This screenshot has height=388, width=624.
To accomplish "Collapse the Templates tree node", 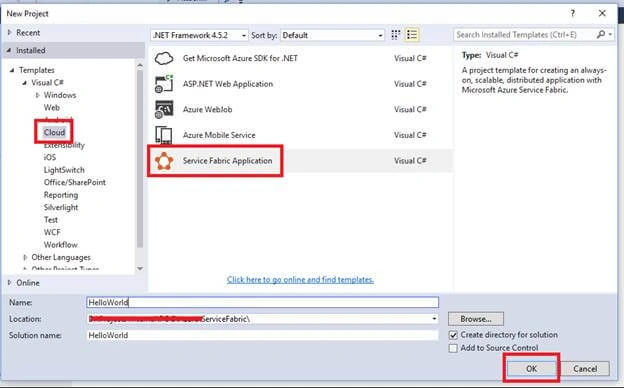I will point(12,70).
